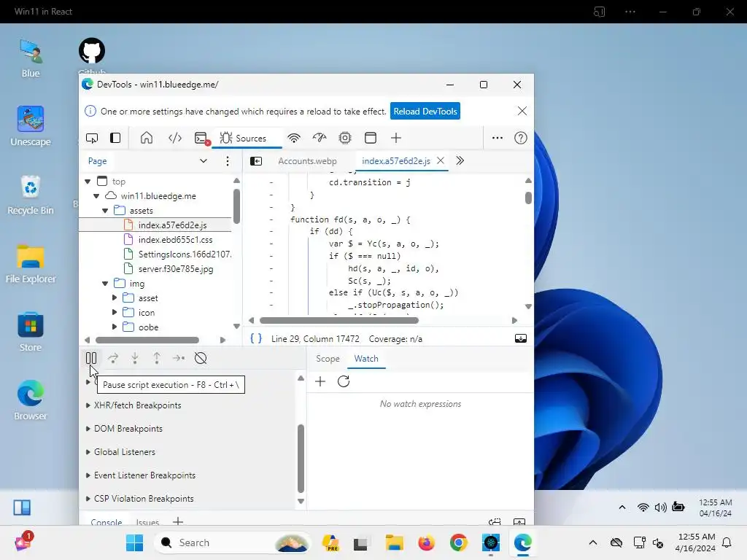Click the Step out icon
The image size is (747, 560).
(x=157, y=358)
